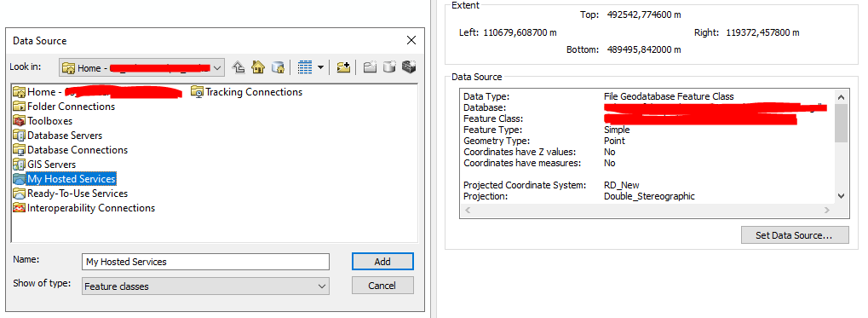This screenshot has width=868, height=318.
Task: Click the Connect To Folder icon
Action: (343, 67)
